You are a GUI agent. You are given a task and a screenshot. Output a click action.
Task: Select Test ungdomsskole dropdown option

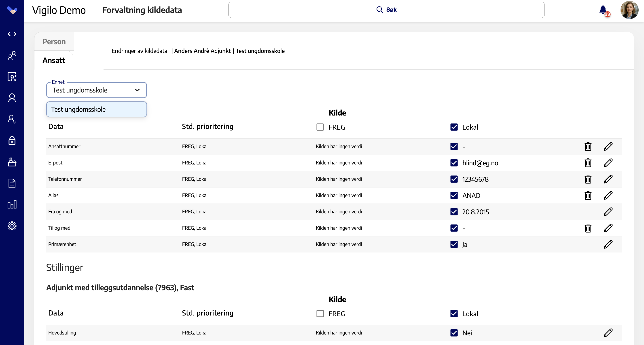click(x=97, y=109)
